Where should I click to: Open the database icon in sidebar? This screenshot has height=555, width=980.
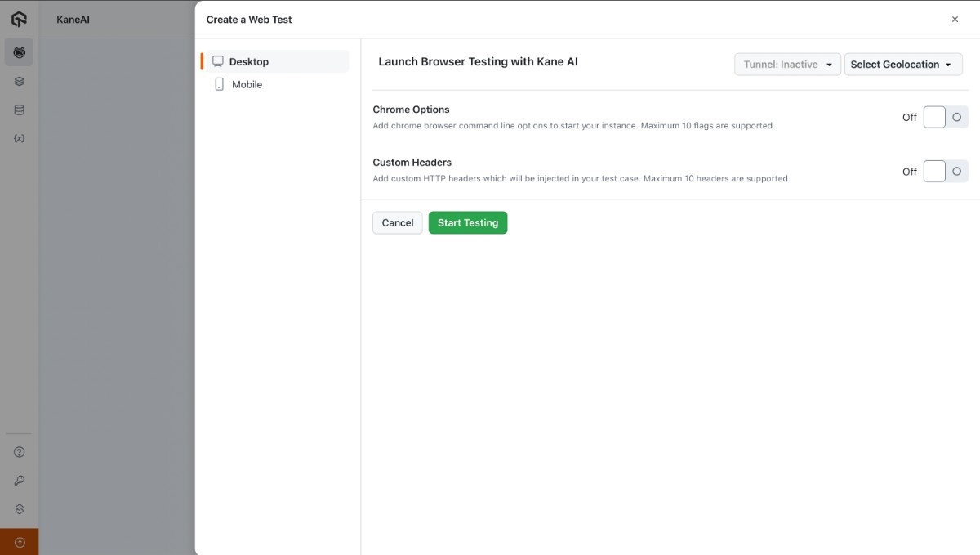18,109
